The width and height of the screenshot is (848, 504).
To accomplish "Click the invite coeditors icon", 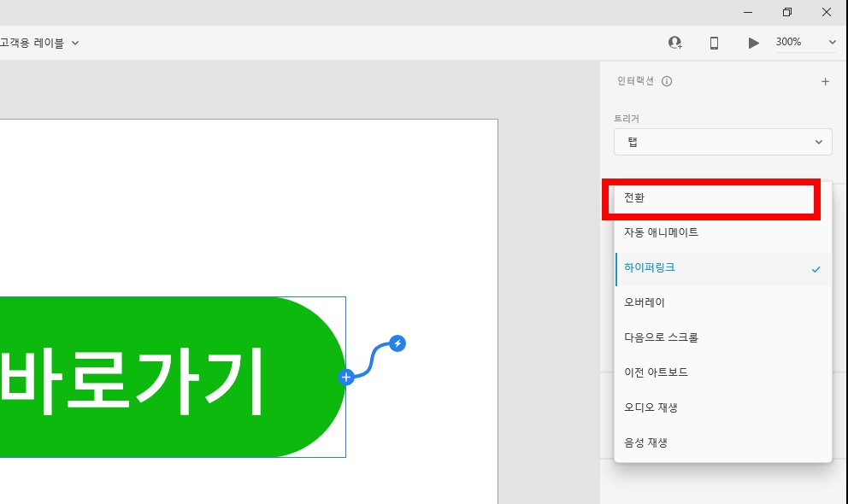I will (675, 42).
